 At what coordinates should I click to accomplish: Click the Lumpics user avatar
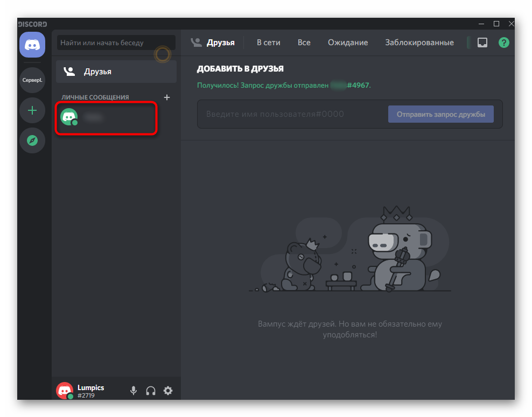coord(65,390)
